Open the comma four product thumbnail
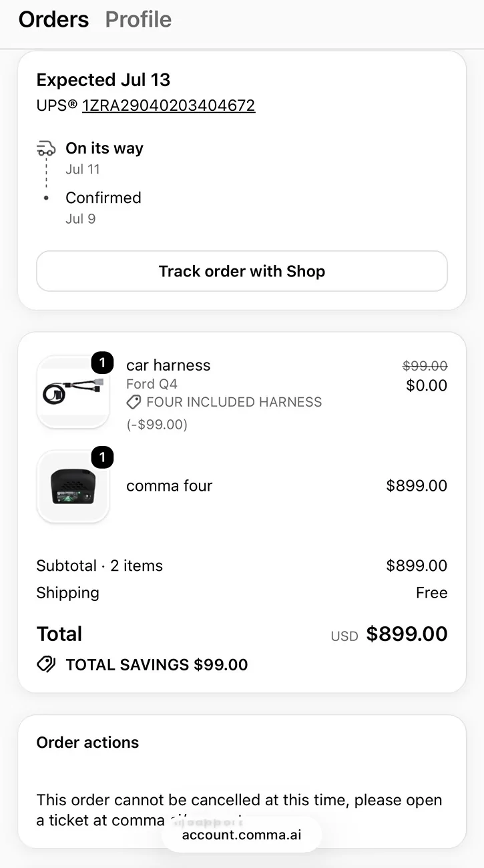 tap(73, 486)
